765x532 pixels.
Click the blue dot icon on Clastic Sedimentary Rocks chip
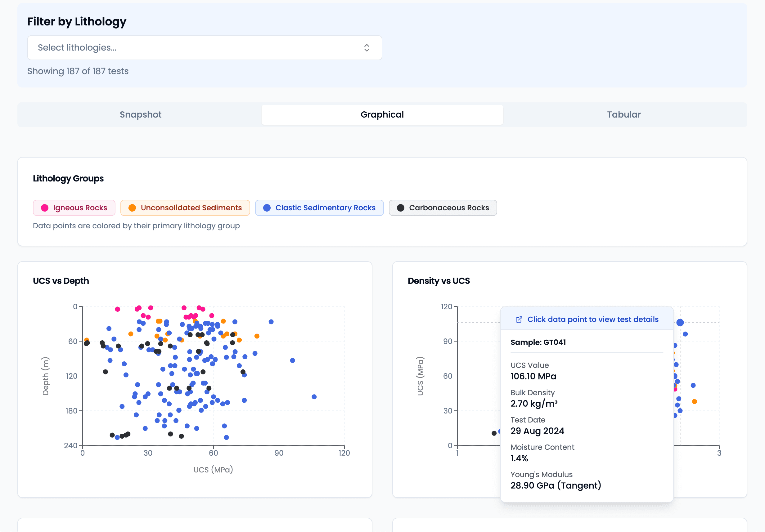point(267,208)
